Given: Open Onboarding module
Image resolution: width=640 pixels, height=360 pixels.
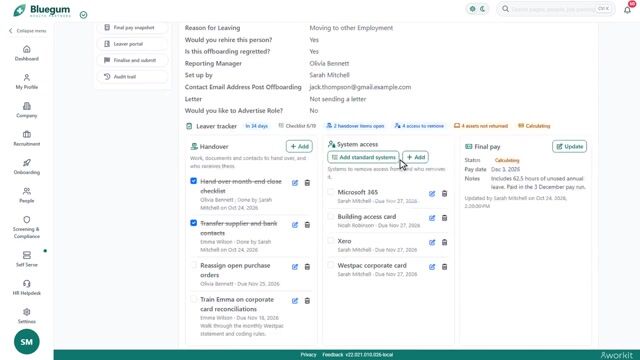Looking at the screenshot, I should [x=27, y=167].
